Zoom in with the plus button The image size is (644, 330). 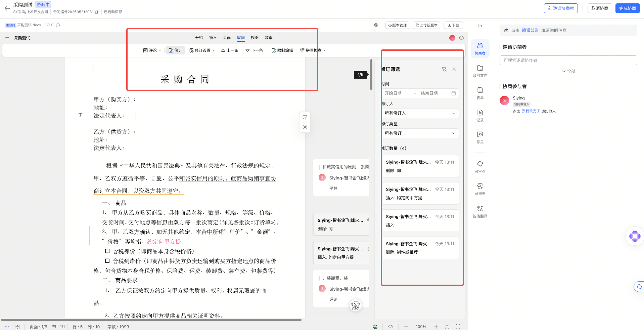click(436, 327)
